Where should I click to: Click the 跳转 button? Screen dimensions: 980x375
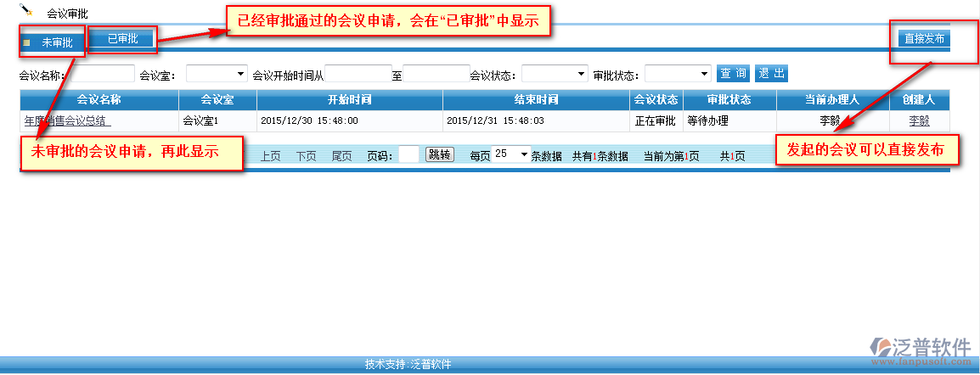[439, 154]
